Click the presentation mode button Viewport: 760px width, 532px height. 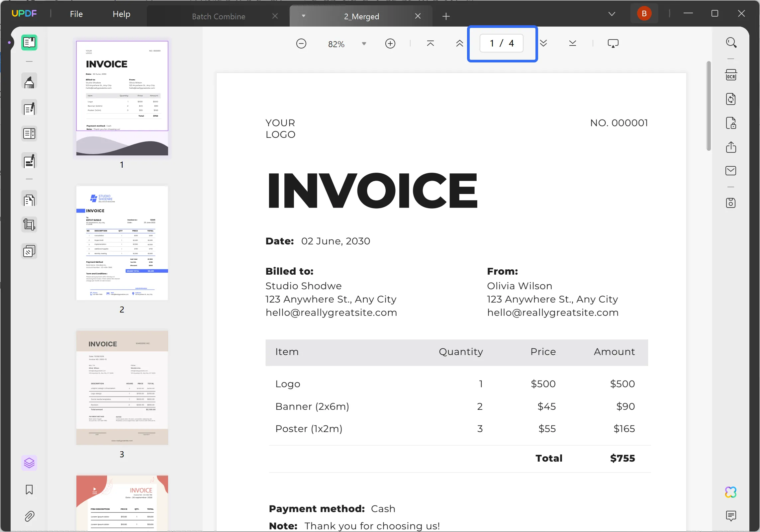613,43
